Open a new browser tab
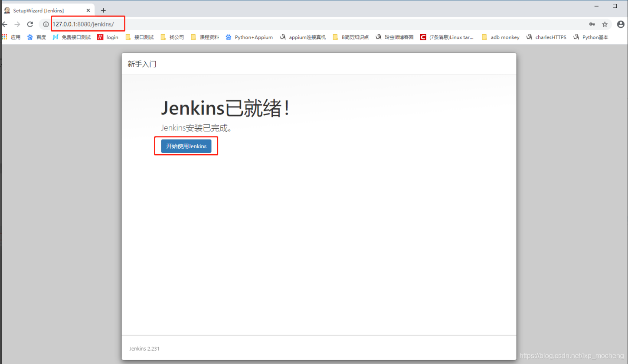This screenshot has height=364, width=628. [103, 10]
